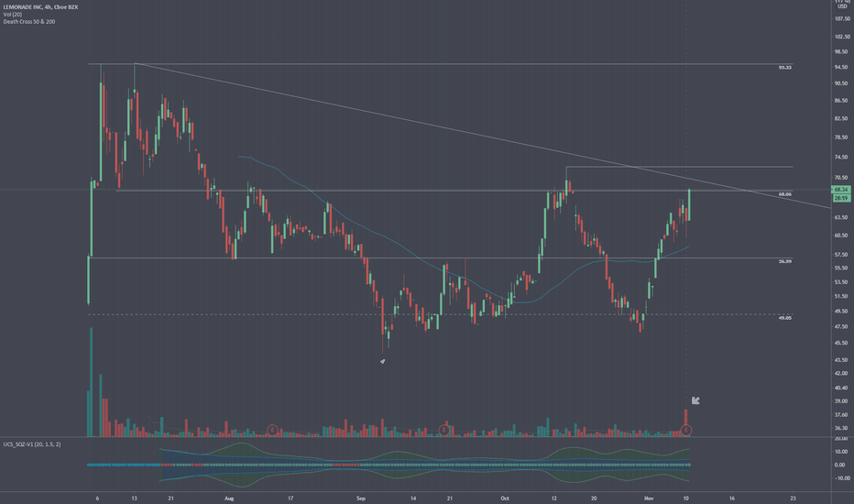Open earnings marker E near November 10
Viewport: 854px width, 504px height.
(686, 431)
